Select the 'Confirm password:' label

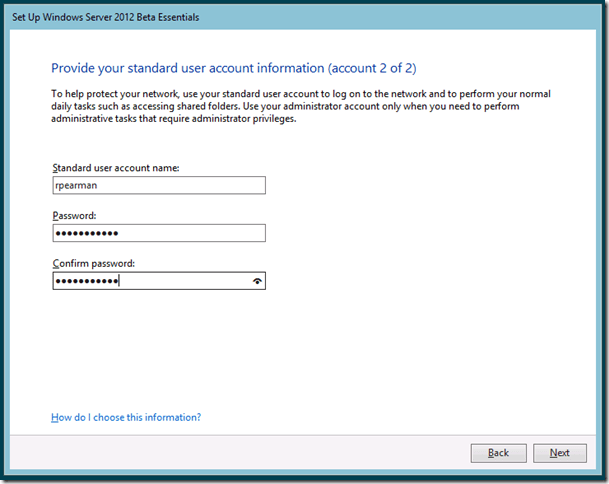93,264
